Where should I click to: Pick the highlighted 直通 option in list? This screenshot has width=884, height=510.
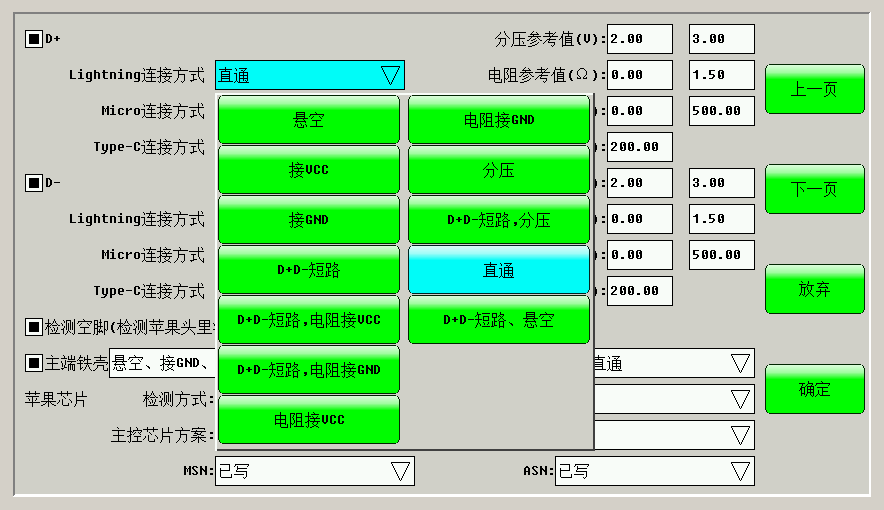point(498,270)
